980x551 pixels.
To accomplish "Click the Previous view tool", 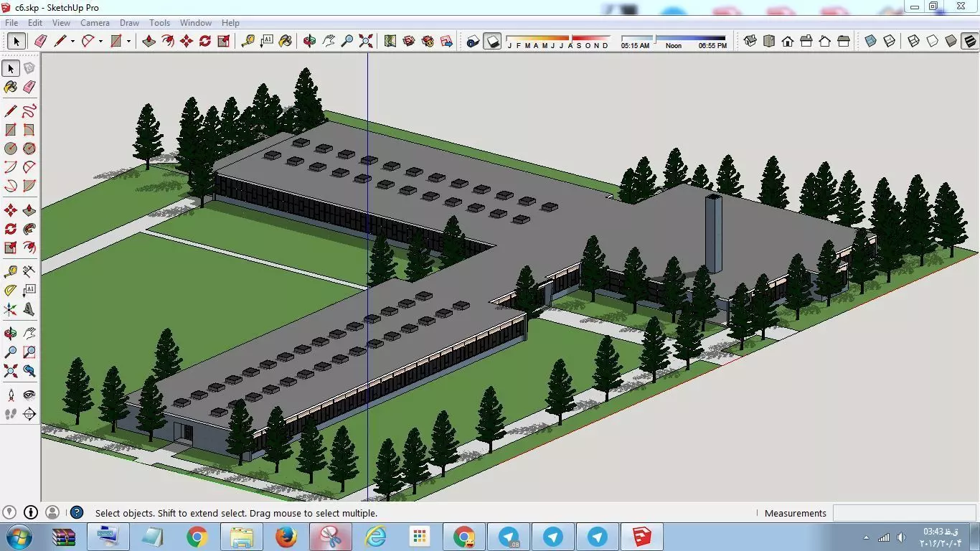I will [29, 371].
